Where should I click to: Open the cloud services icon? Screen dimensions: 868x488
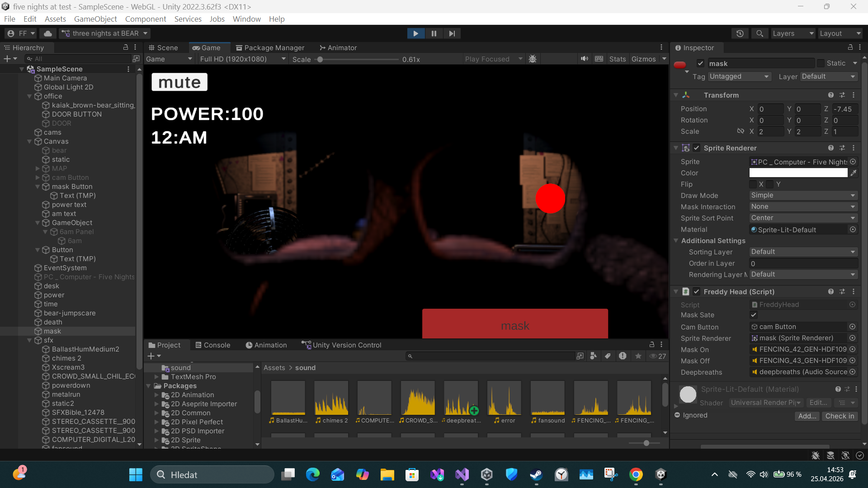48,33
